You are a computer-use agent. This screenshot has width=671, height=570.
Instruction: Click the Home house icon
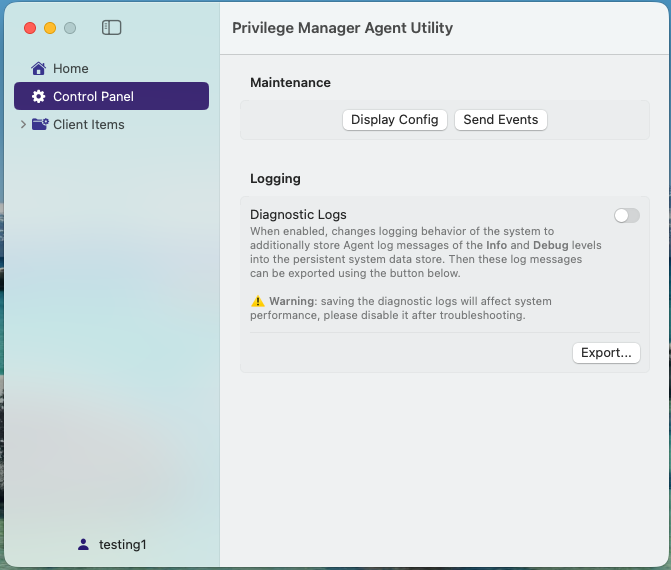pos(39,69)
